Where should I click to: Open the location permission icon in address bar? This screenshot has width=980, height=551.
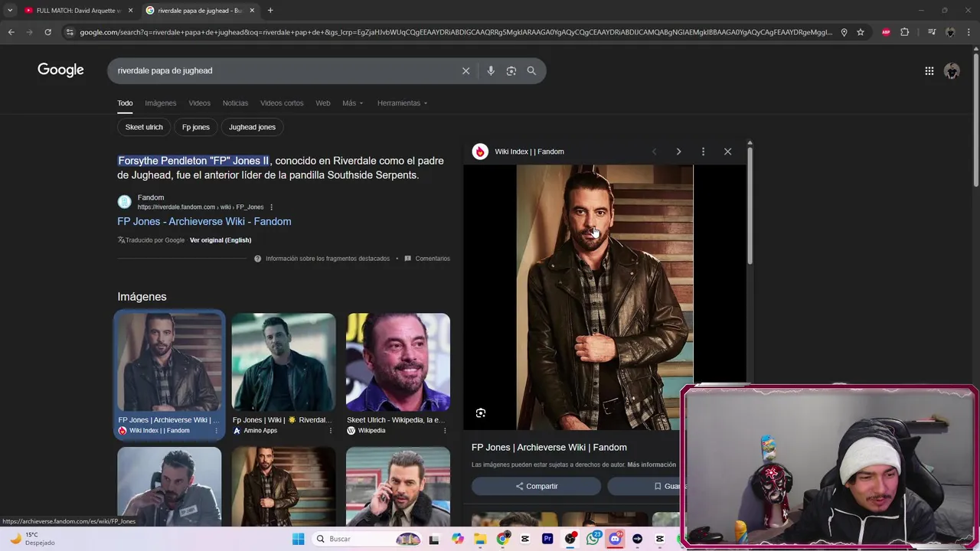pos(844,32)
